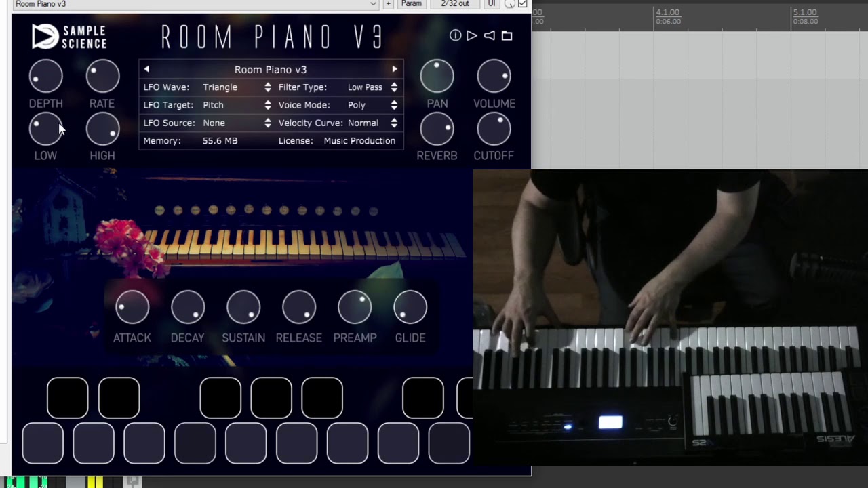The width and height of the screenshot is (868, 488).
Task: Click the small wet/dry knob in top bar
Action: [x=510, y=4]
